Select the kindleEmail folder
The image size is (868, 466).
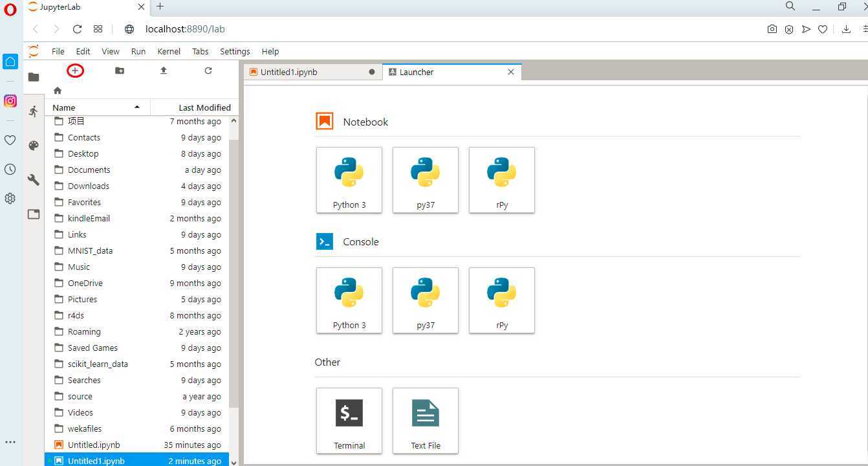137,218
